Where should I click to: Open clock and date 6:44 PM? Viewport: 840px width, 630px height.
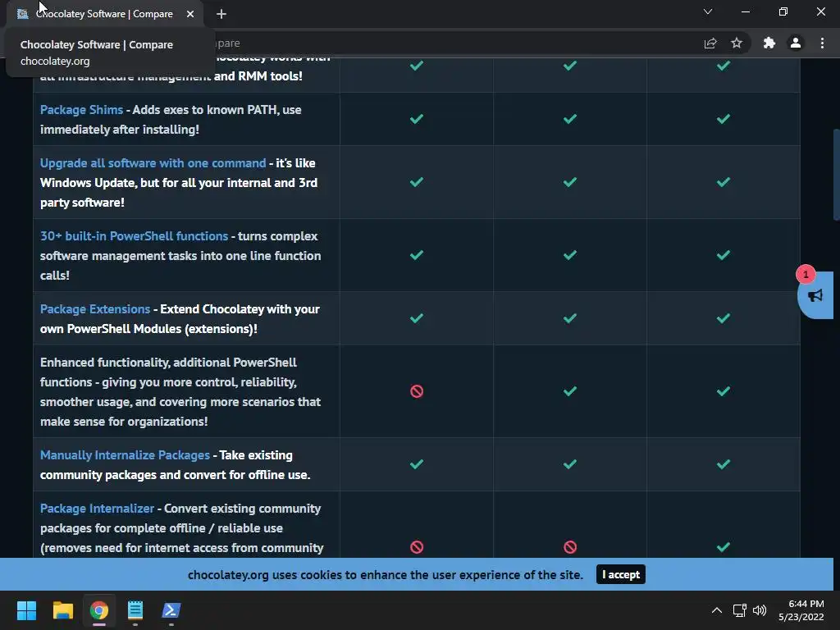(801, 610)
